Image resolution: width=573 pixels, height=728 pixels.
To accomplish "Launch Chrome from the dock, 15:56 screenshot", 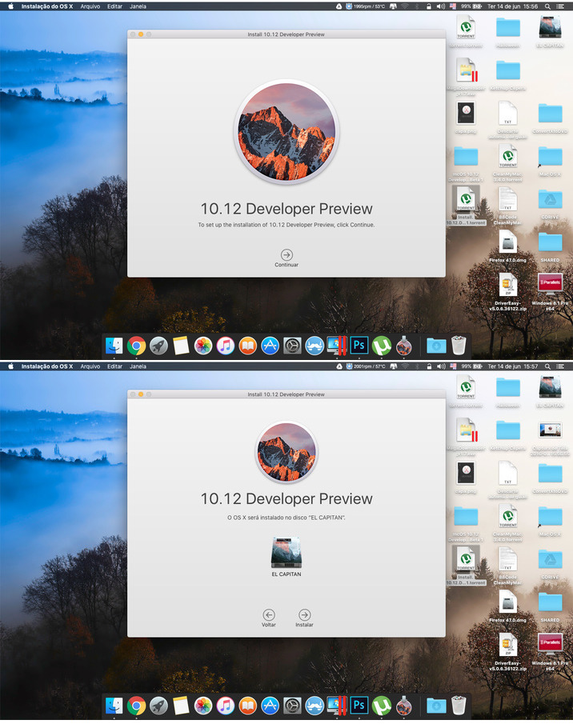I will [x=136, y=346].
